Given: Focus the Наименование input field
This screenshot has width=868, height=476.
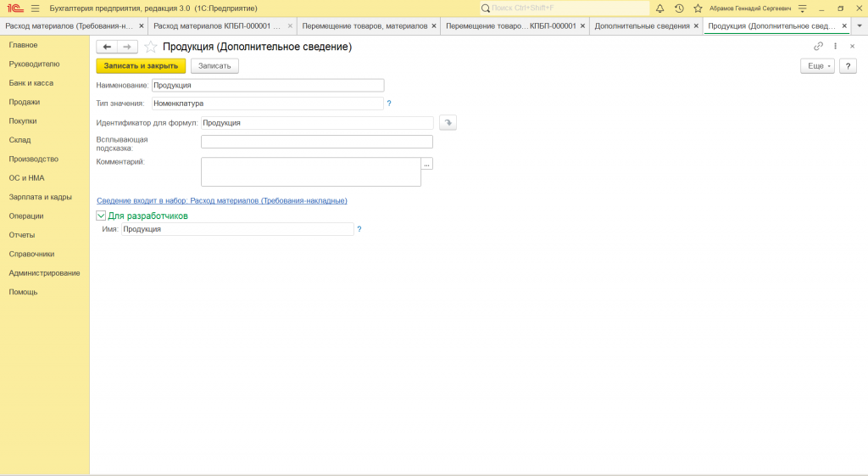Looking at the screenshot, I should click(268, 86).
